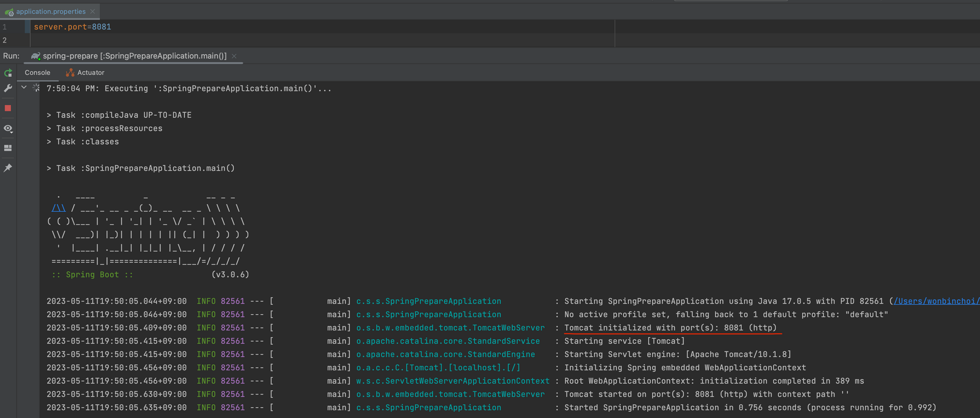Switch to the Console tab
The height and width of the screenshot is (418, 980).
(x=37, y=72)
